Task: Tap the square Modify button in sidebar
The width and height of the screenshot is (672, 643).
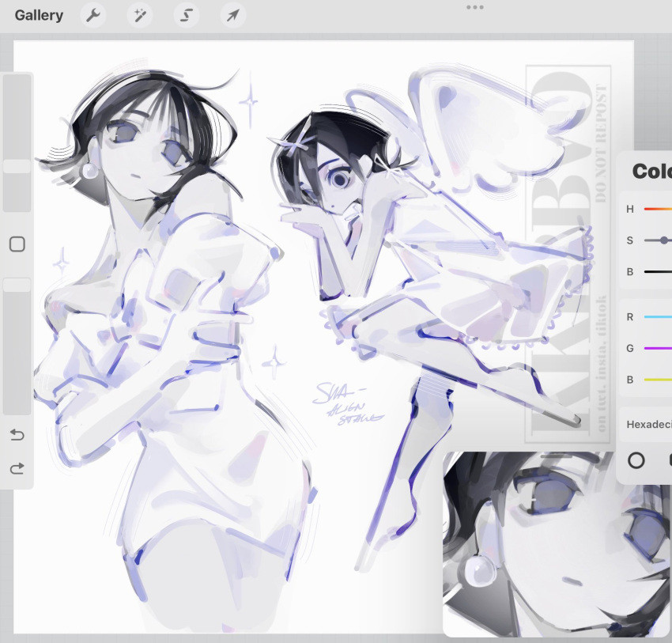Action: point(17,244)
